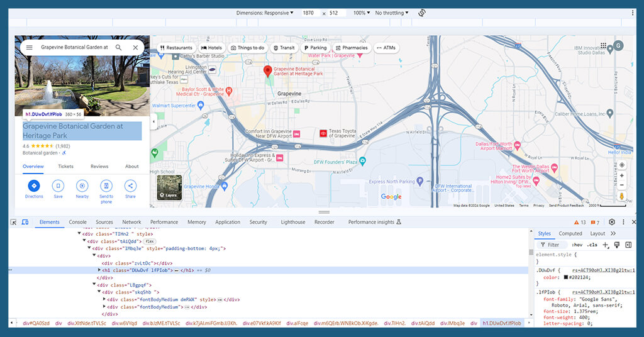Switch to the Network tab
644x337 pixels.
131,222
